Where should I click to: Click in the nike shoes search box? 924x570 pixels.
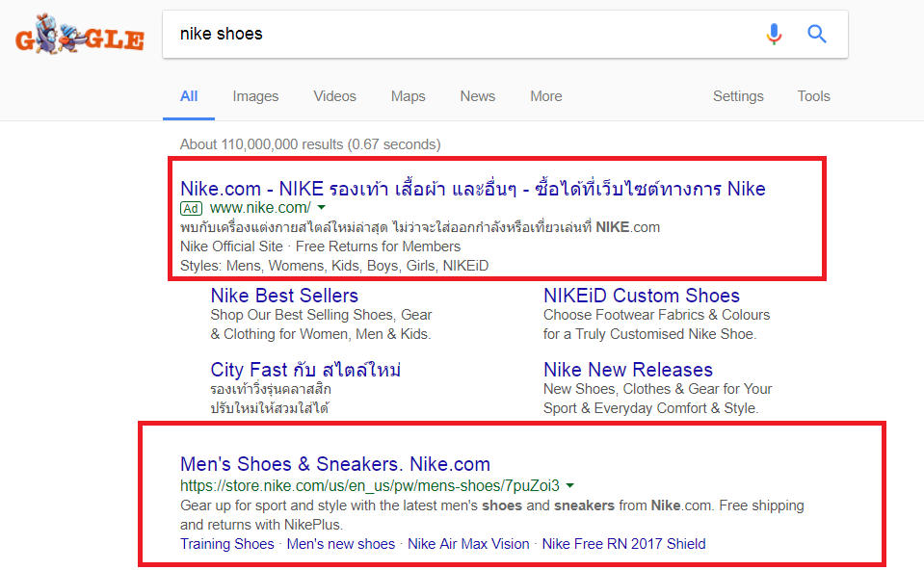coord(462,35)
